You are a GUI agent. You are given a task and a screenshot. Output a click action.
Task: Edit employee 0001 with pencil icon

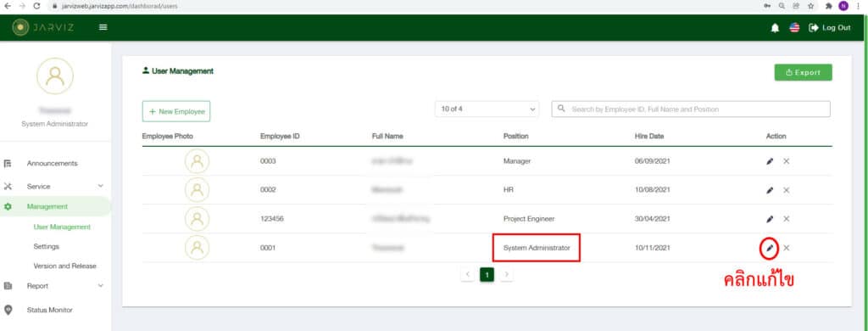pyautogui.click(x=770, y=248)
